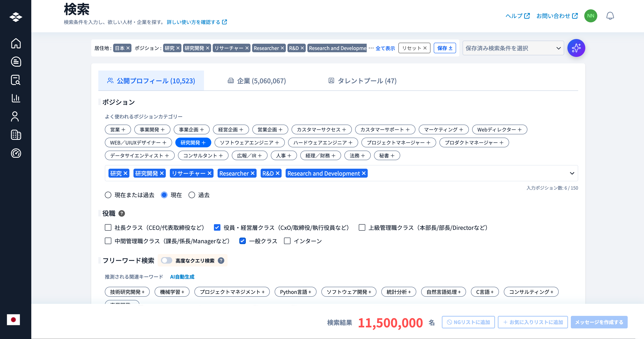This screenshot has width=644, height=339.
Task: Remove the blue R&D tag in position box
Action: (278, 173)
